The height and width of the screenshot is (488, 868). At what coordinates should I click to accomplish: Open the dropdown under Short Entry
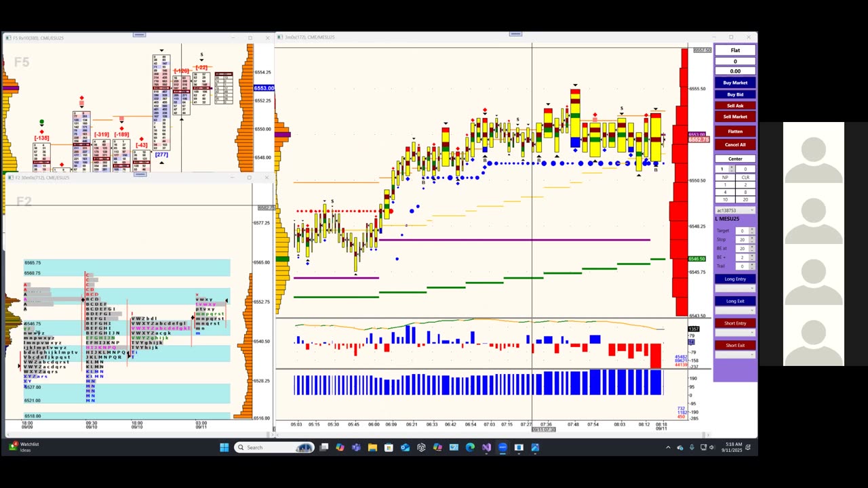tap(735, 333)
